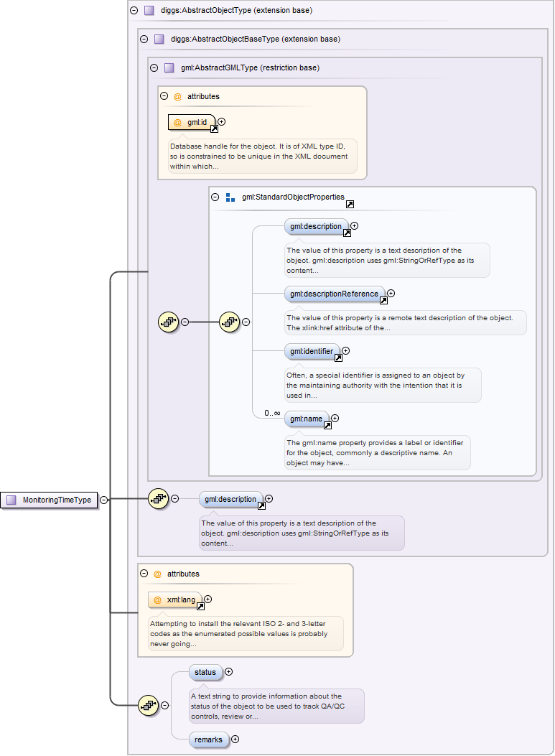This screenshot has height=756, width=555.
Task: Click the gml:StandardObjectProperties reference arrow icon
Action: click(x=350, y=204)
